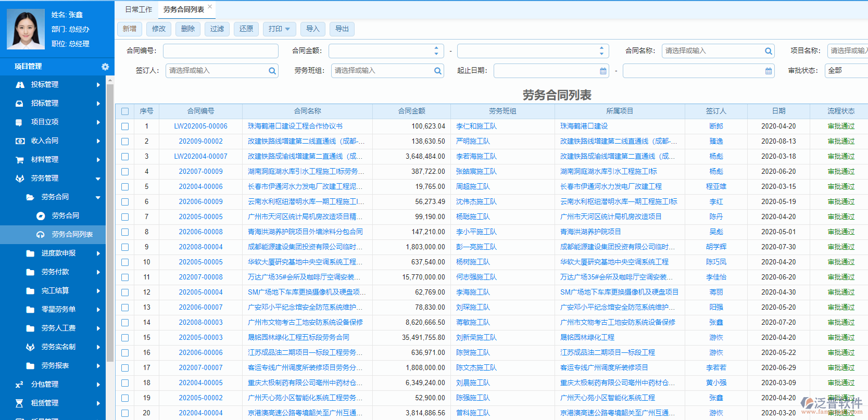This screenshot has height=420, width=868.
Task: Click search icon in 签订人 field
Action: click(272, 71)
